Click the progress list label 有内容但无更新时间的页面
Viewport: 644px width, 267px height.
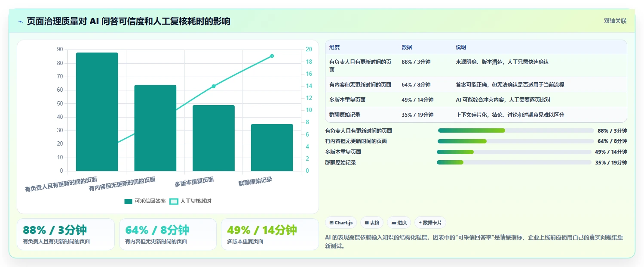tap(356, 141)
